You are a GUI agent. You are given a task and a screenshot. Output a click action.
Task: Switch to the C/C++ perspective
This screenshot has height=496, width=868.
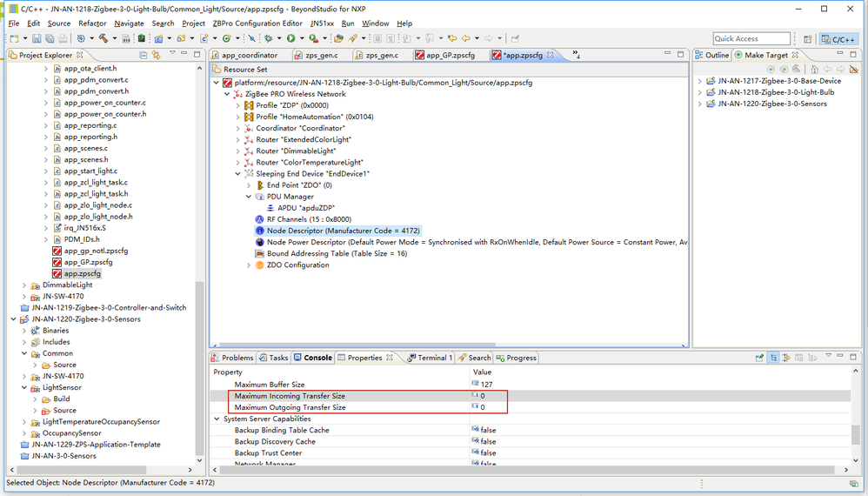point(838,39)
